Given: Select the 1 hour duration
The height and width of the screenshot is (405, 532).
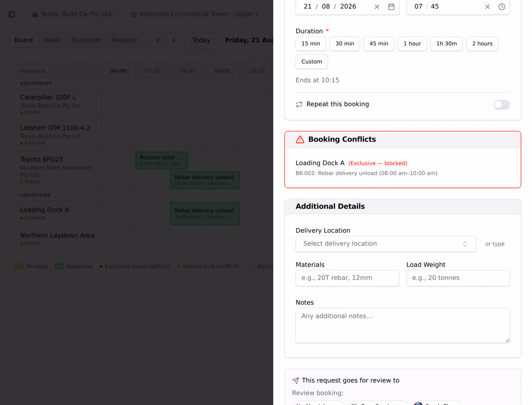Looking at the screenshot, I should pyautogui.click(x=412, y=44).
